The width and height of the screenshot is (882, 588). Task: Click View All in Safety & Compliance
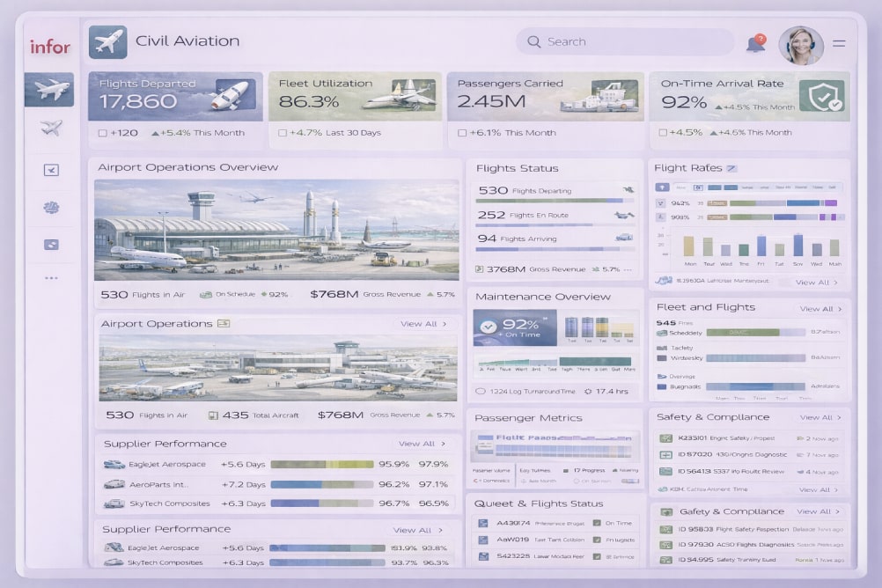[820, 417]
